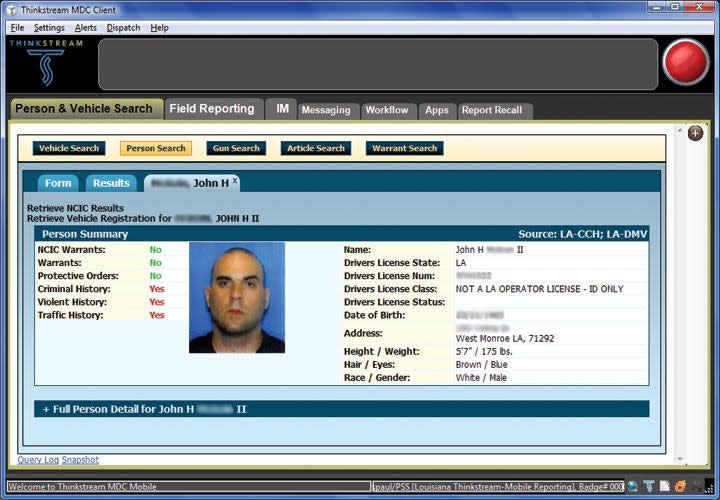Click the Warrant Search button
This screenshot has width=720, height=500.
coord(405,148)
